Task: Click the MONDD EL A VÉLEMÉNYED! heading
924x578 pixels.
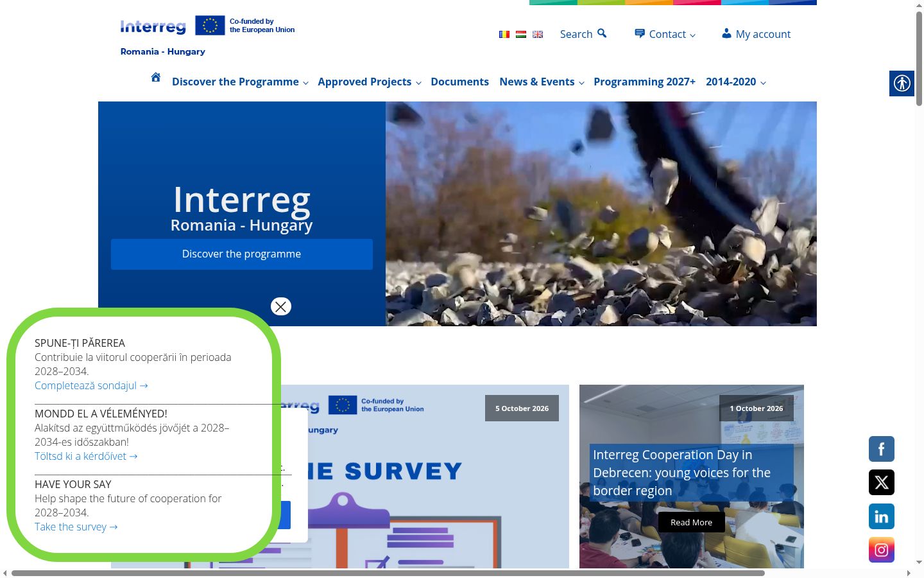Action: tap(101, 414)
